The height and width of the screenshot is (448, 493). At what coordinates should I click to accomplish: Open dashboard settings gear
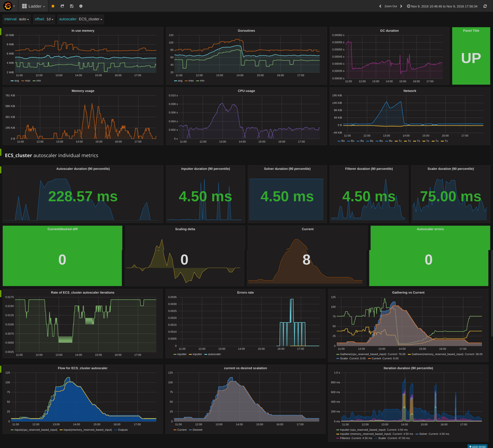81,6
